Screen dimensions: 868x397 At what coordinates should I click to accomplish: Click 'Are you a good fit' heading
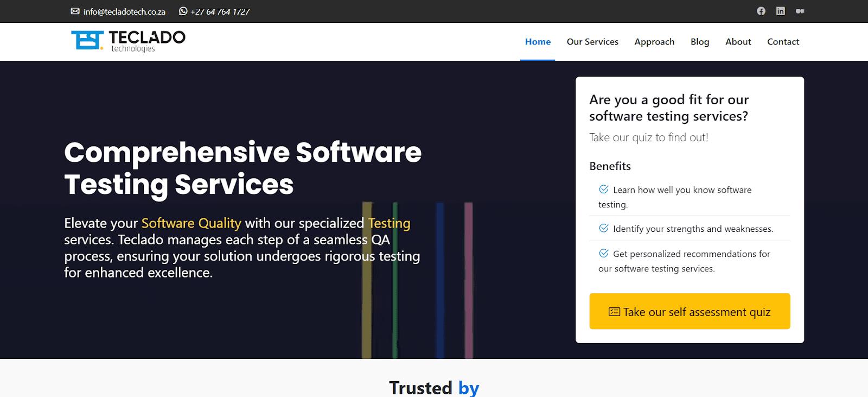[669, 108]
